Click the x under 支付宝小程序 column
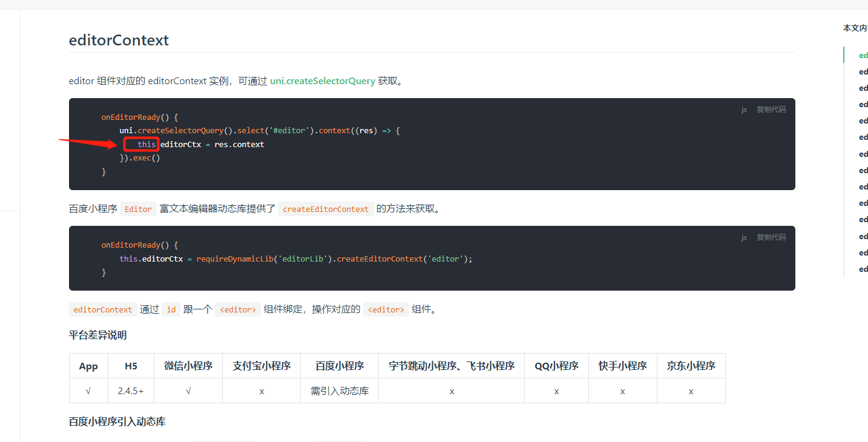868x442 pixels. [261, 391]
